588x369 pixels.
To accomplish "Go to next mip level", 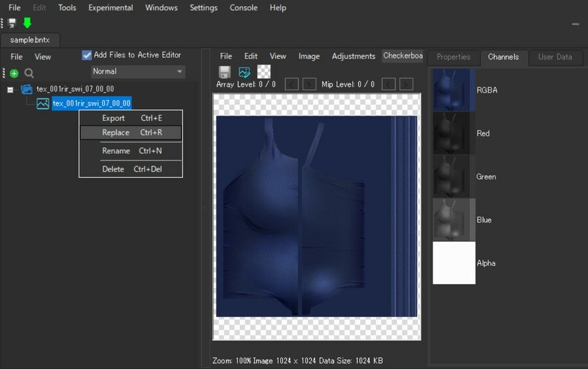I will [x=406, y=84].
